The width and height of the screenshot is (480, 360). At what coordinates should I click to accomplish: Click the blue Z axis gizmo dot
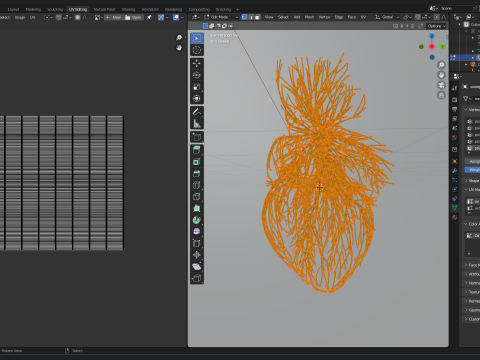[432, 36]
